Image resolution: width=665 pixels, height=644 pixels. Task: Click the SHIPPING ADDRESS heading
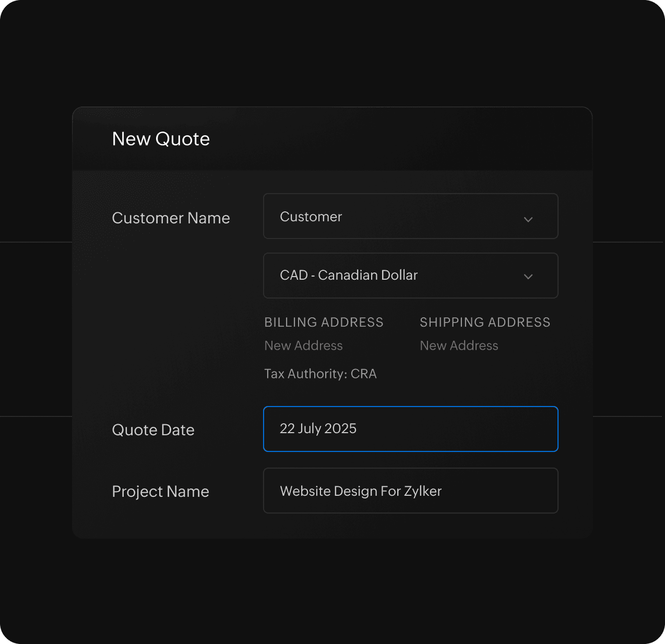(x=485, y=322)
